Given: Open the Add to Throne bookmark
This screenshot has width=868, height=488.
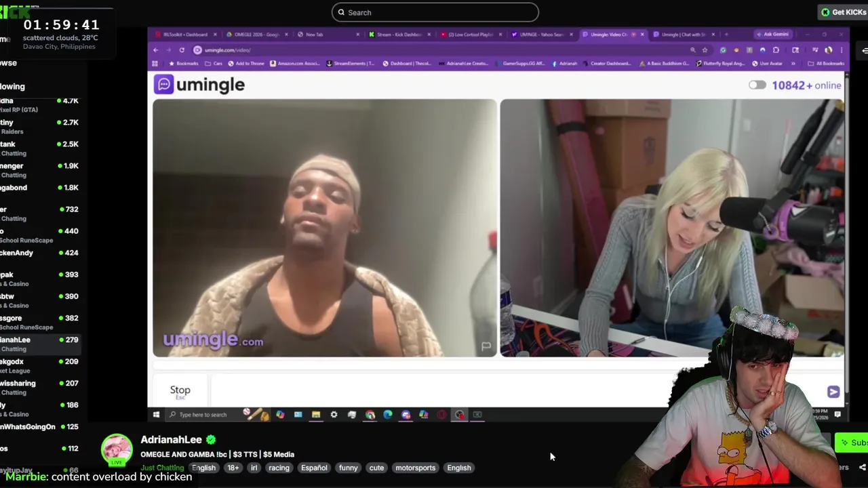Looking at the screenshot, I should (x=246, y=64).
